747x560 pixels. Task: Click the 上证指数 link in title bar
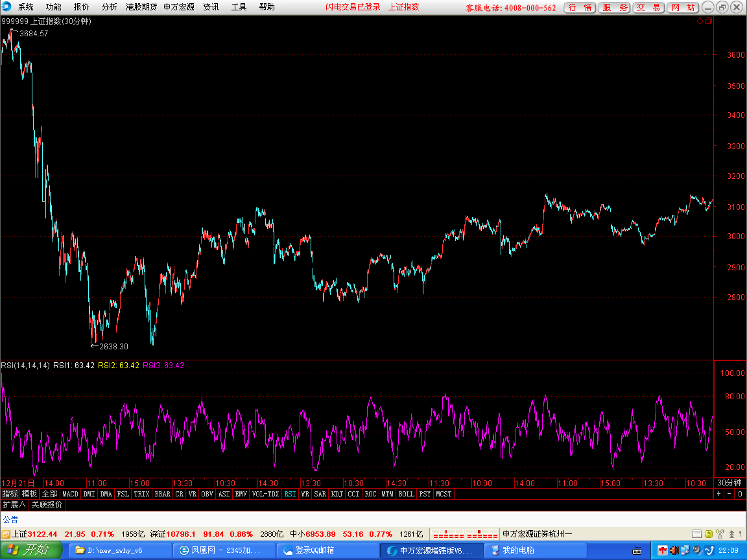[404, 6]
